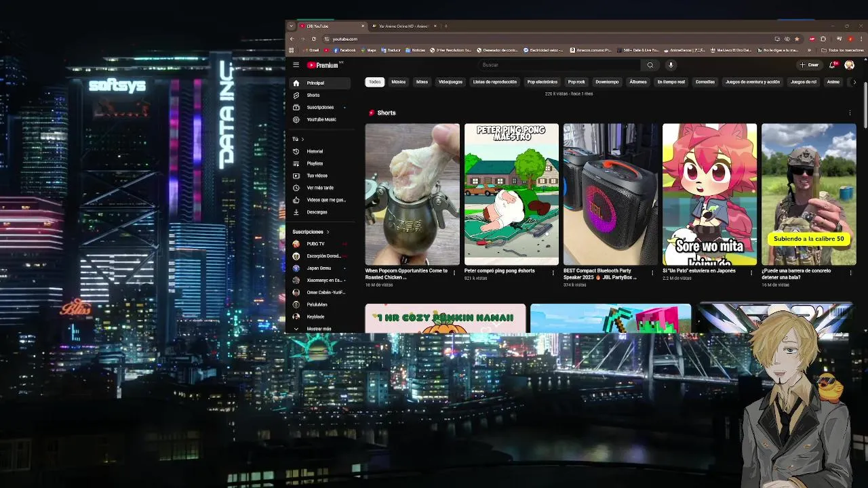The width and height of the screenshot is (868, 488).
Task: Open new Chrome tab with plus
Action: (446, 26)
